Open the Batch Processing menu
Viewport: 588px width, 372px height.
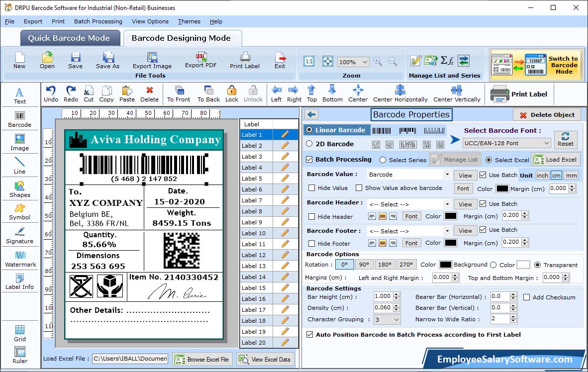coord(98,21)
